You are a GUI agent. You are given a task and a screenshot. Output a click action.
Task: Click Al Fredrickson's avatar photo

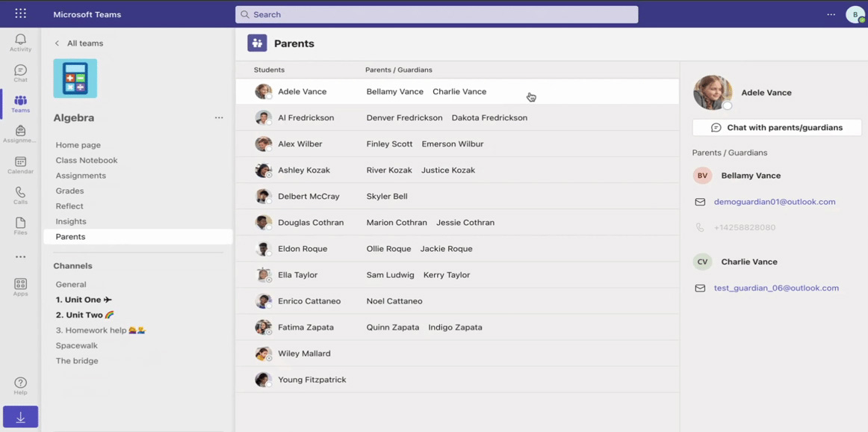(x=264, y=118)
